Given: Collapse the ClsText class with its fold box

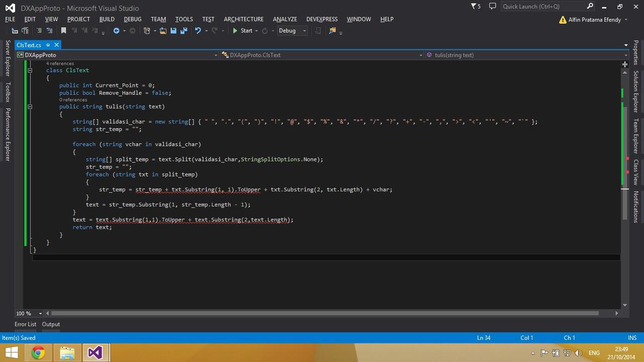Looking at the screenshot, I should [30, 70].
